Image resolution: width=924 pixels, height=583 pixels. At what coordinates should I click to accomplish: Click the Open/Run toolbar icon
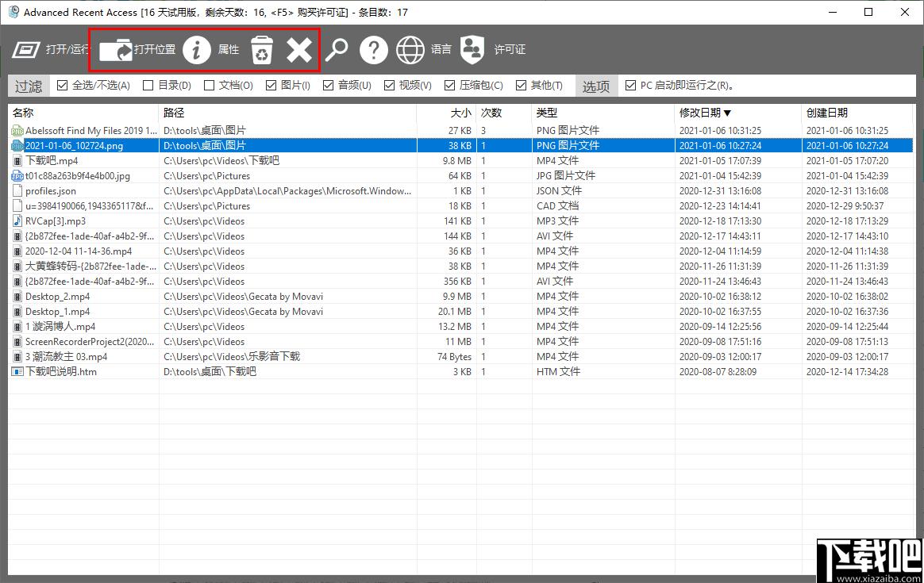[x=26, y=49]
